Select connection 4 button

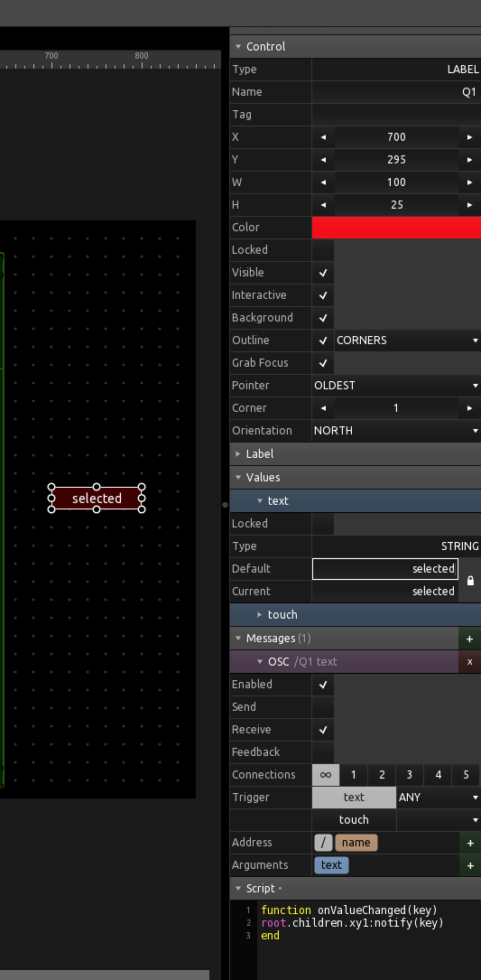[x=438, y=774]
